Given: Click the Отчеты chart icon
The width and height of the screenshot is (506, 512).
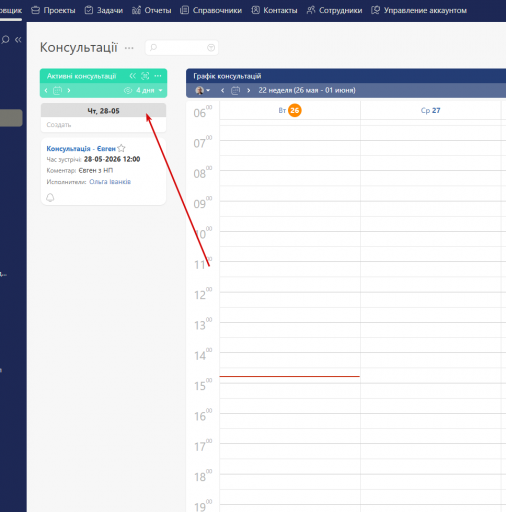Looking at the screenshot, I should pos(136,10).
